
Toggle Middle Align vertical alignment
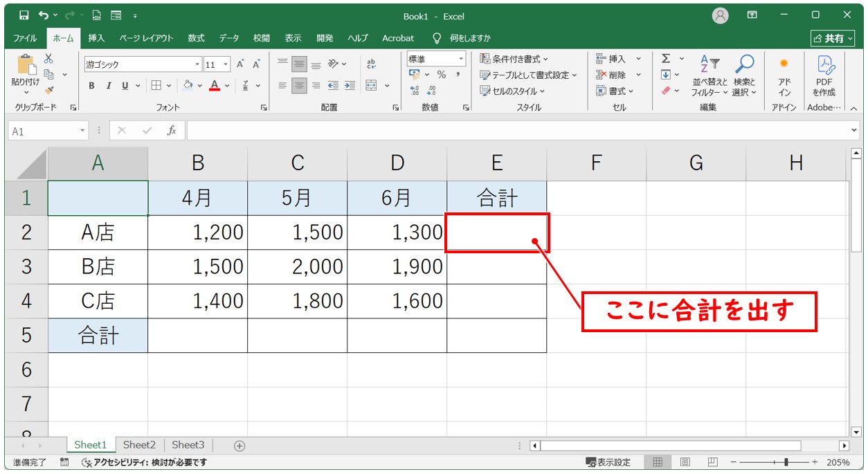(x=299, y=64)
